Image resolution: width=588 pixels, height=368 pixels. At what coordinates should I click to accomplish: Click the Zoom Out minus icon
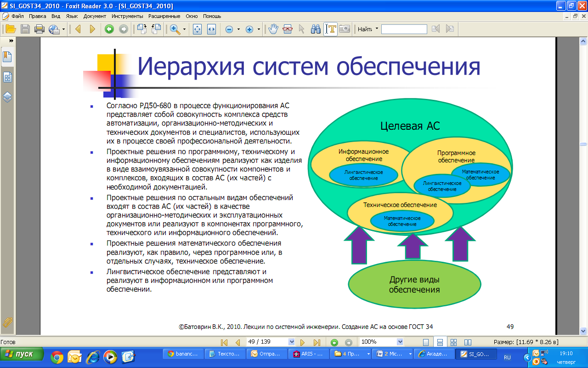tap(229, 29)
